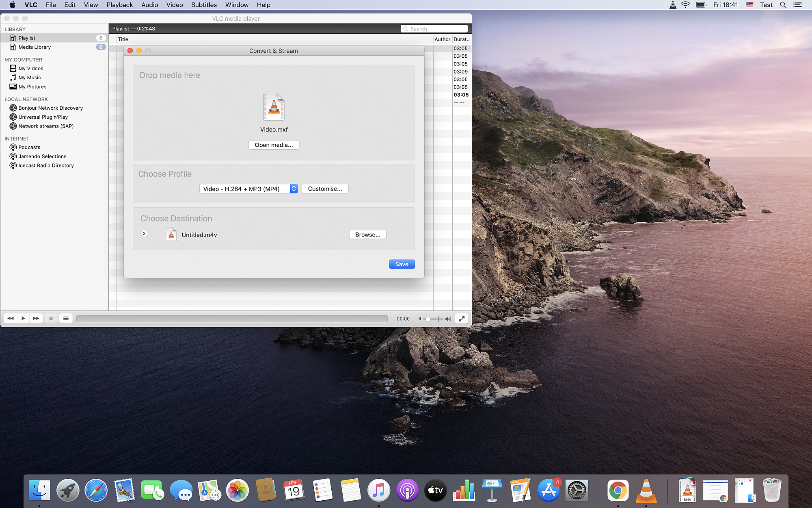
Task: Select Podcasts in the sidebar
Action: point(29,148)
